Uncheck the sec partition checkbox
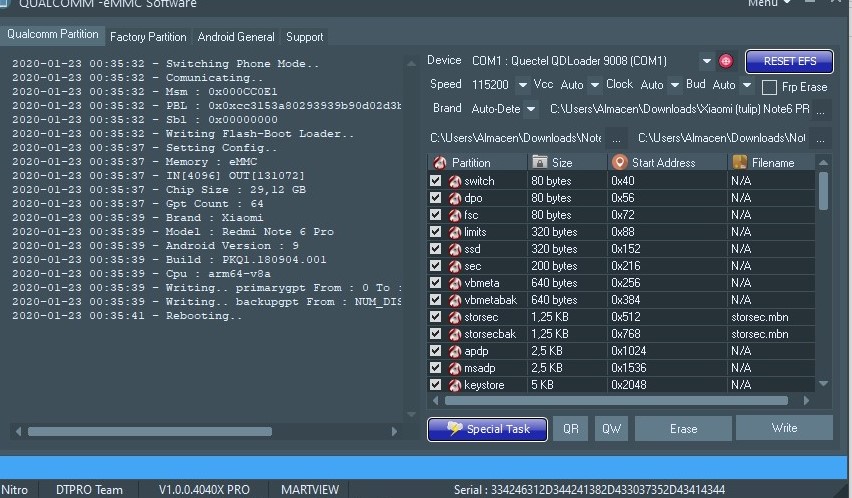The height and width of the screenshot is (498, 852). pos(435,265)
